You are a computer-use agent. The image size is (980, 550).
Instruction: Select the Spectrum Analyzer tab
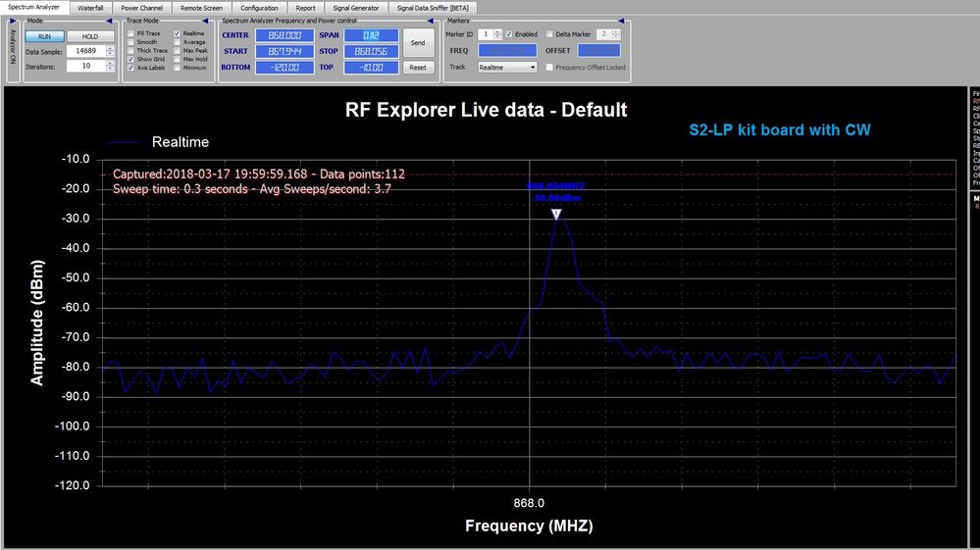(x=34, y=8)
